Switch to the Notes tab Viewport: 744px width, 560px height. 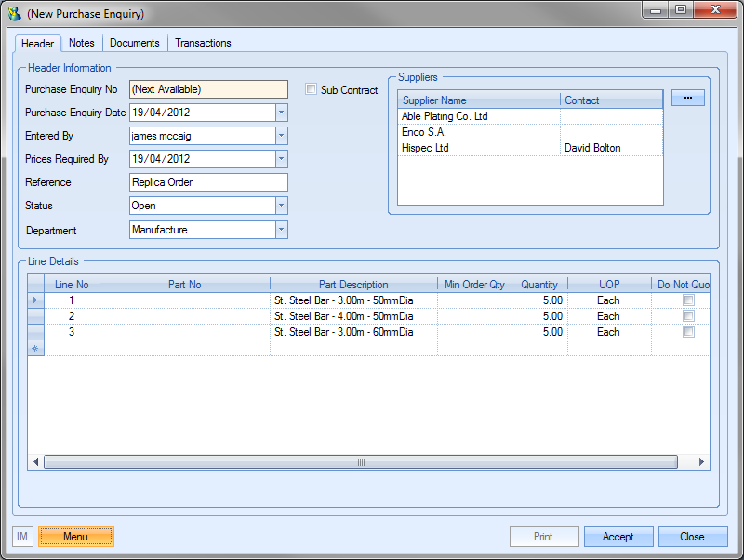[82, 43]
